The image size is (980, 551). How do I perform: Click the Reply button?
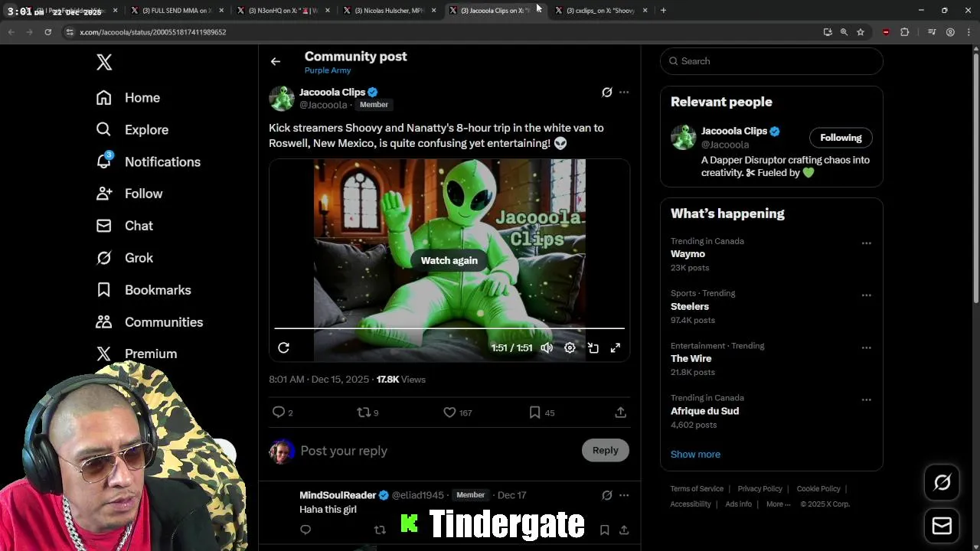tap(605, 451)
